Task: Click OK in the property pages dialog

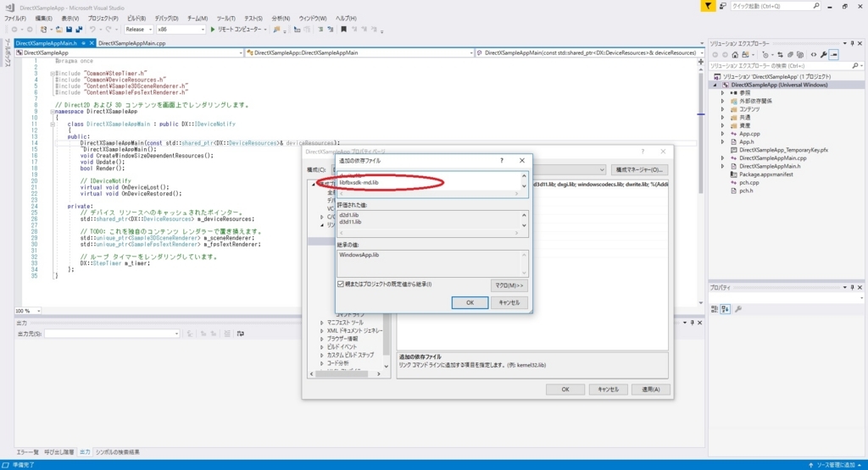Action: [565, 390]
